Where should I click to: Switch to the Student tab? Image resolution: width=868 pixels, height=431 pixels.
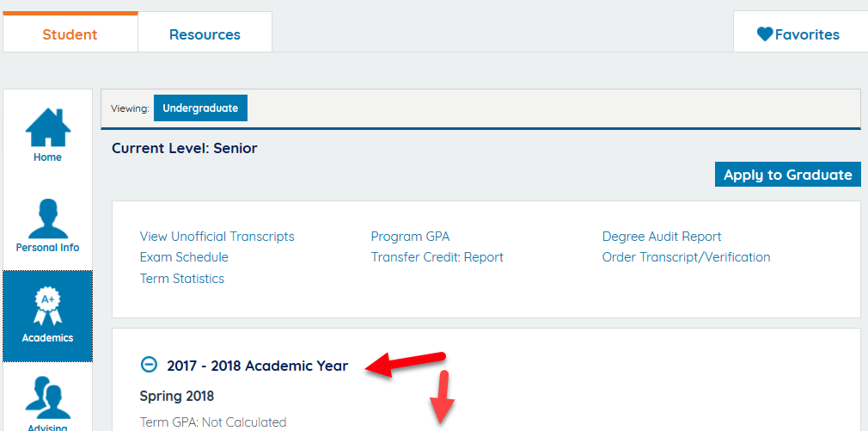coord(70,34)
